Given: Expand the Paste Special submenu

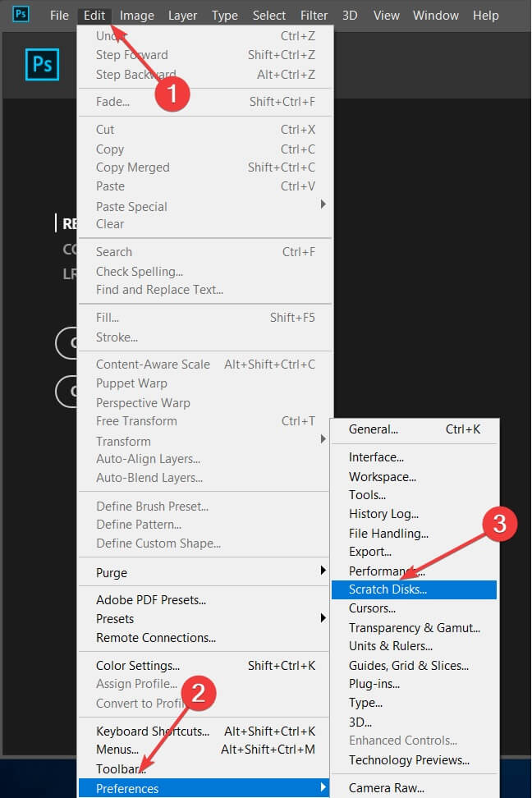Looking at the screenshot, I should point(131,206).
